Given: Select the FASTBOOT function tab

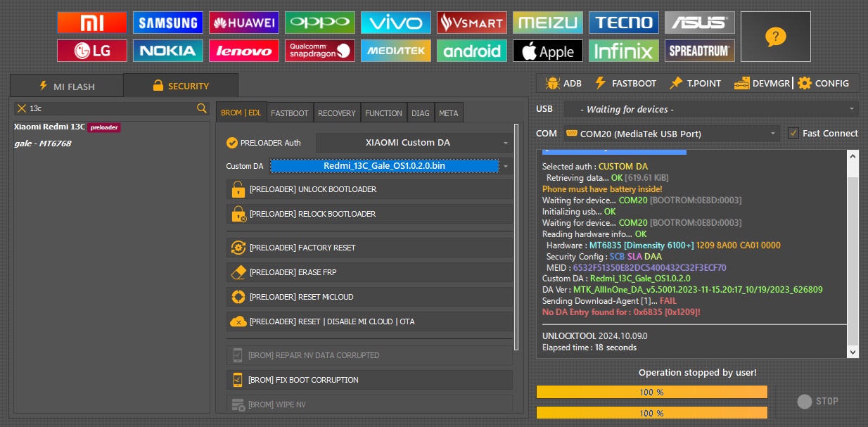Looking at the screenshot, I should click(x=290, y=113).
